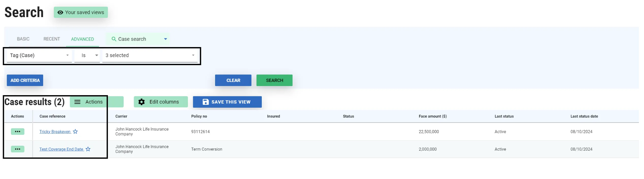Viewport: 644px width, 179px height.
Task: Select the ADVANCED tab
Action: click(82, 39)
